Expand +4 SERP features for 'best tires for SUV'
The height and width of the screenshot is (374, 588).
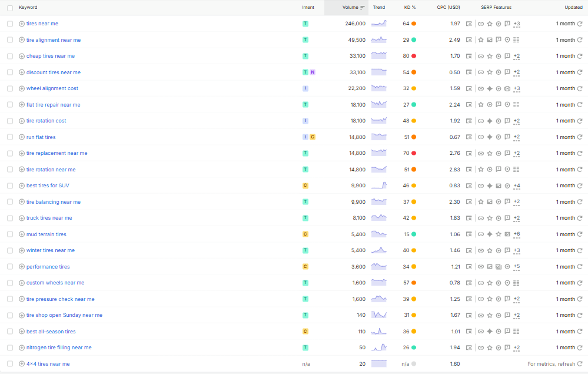[x=516, y=186]
